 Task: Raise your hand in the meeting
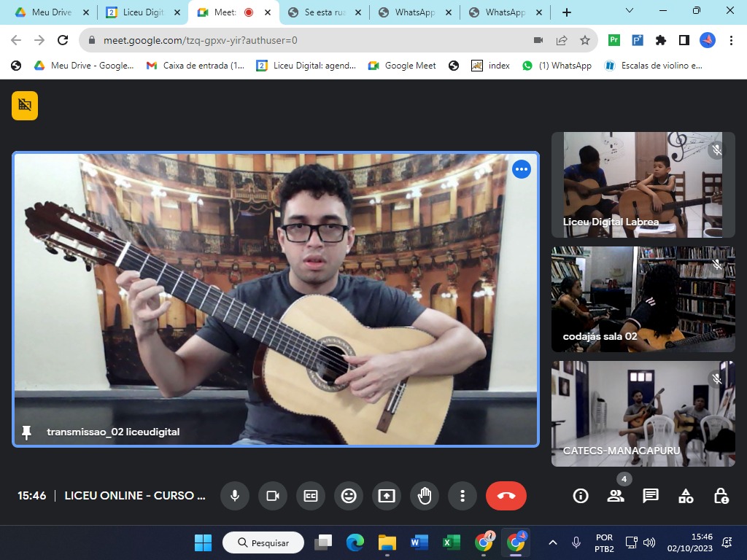click(425, 496)
